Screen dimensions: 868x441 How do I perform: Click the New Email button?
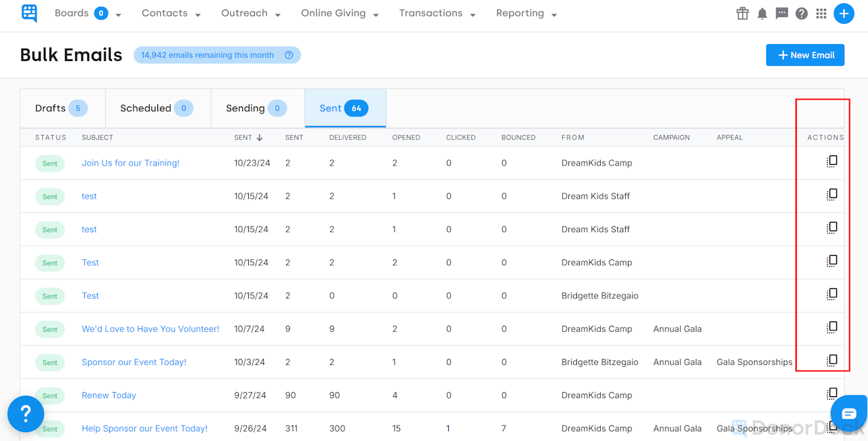point(805,55)
